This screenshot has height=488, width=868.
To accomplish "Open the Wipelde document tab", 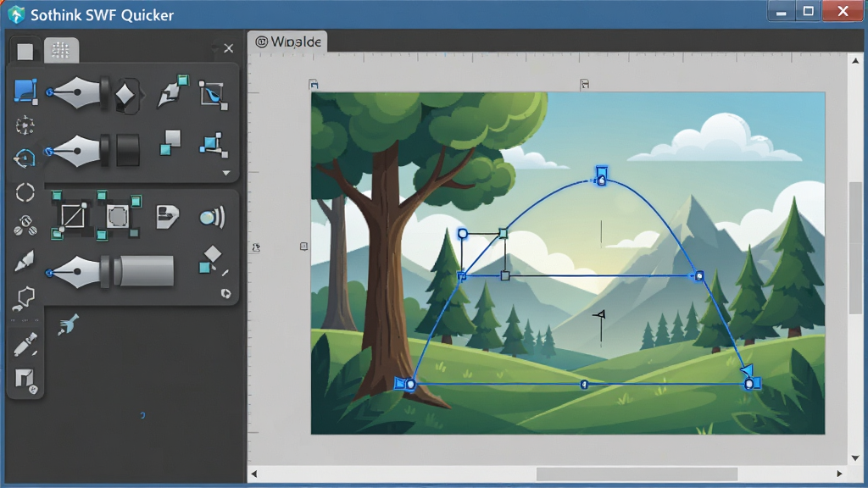I will point(288,42).
